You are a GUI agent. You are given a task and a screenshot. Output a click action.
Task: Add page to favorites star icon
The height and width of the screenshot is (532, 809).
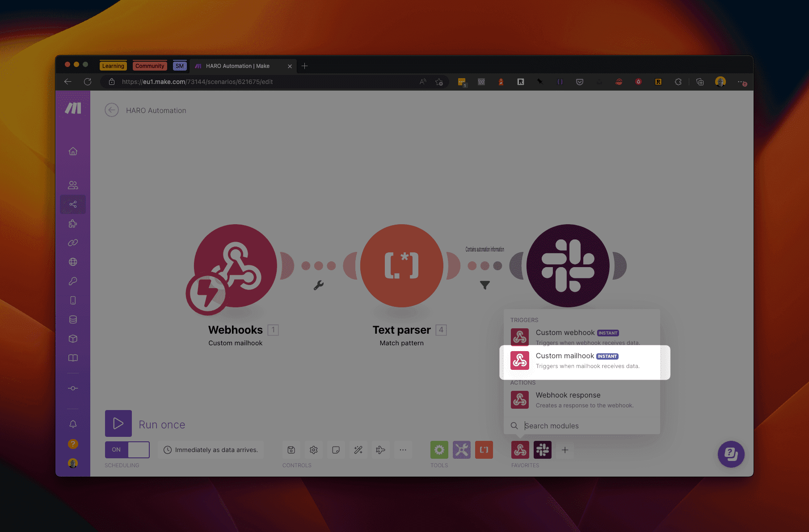point(439,82)
